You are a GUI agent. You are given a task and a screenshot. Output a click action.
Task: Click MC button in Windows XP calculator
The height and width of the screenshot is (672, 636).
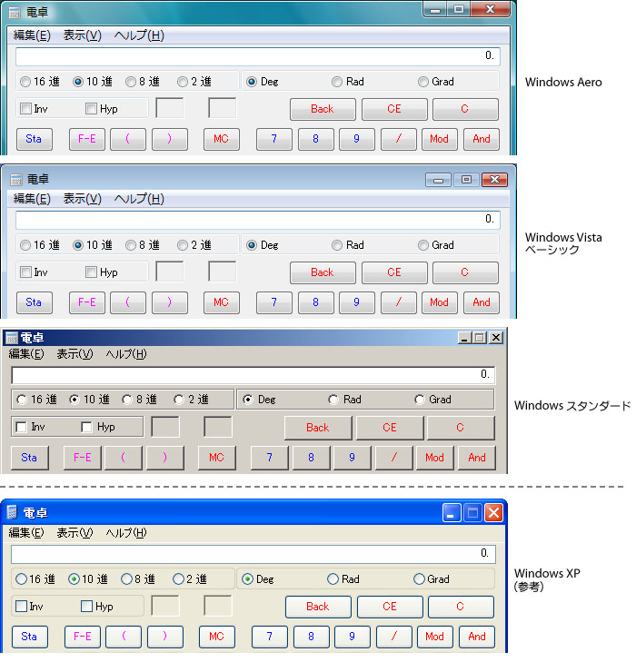click(x=217, y=637)
